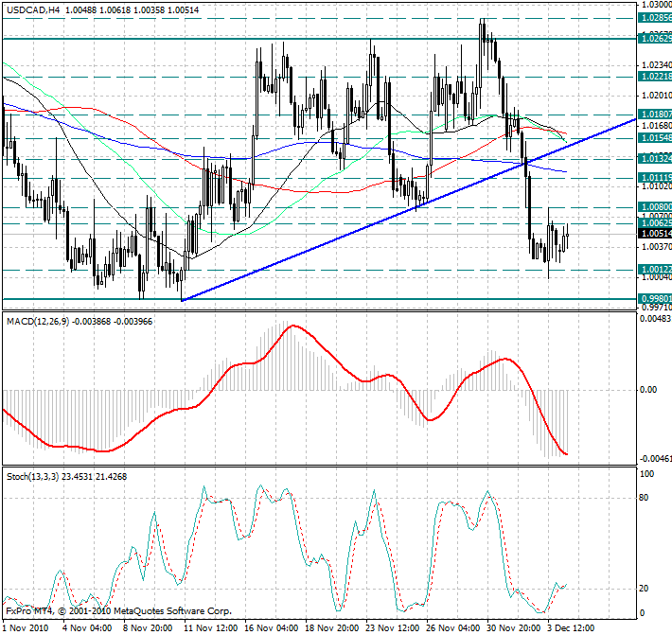Screen dimensions: 672x635
Task: Click the 30 Nov 20:00 time label
Action: [515, 626]
